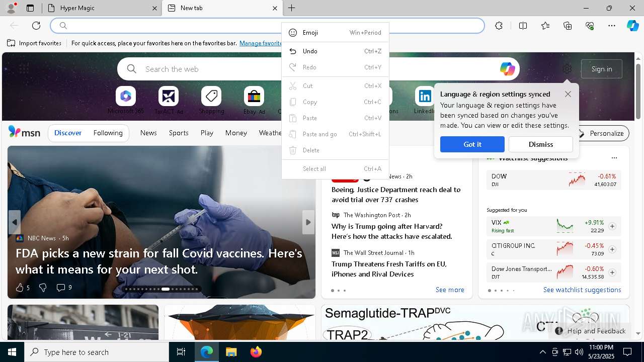Open Trump going after Harvard article
This screenshot has width=644, height=362.
coord(392,231)
